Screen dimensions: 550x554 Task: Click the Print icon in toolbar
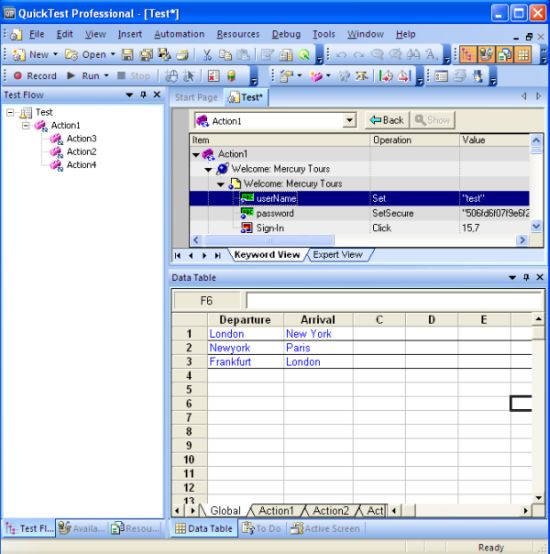(182, 55)
